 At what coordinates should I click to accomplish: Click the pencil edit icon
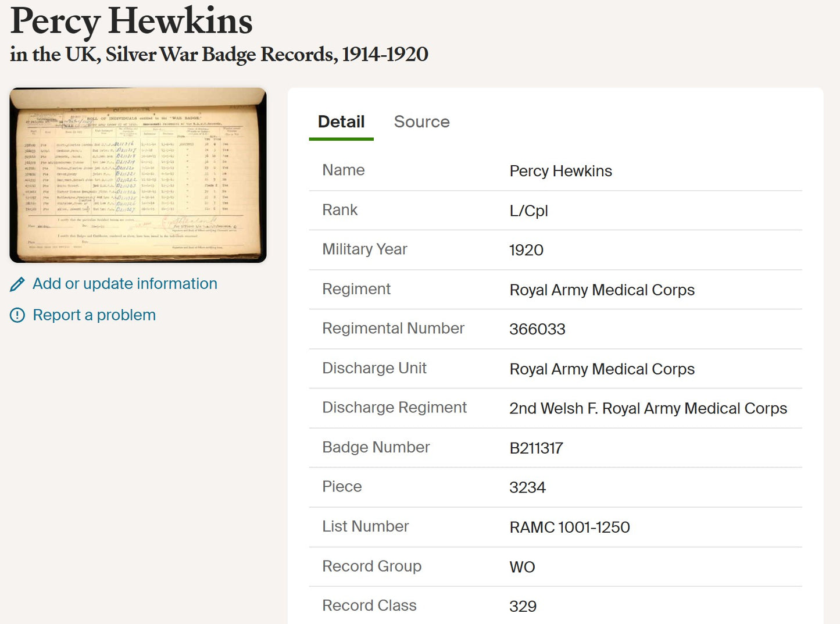click(x=17, y=284)
